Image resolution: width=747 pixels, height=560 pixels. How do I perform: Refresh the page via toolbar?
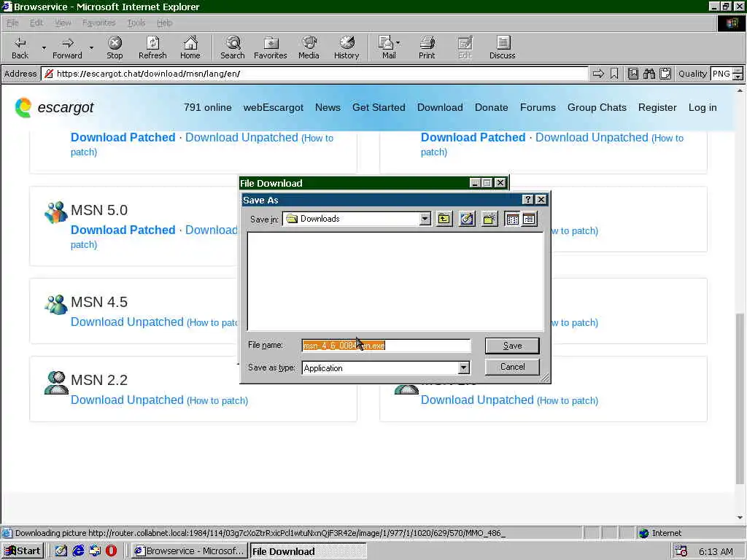coord(152,47)
